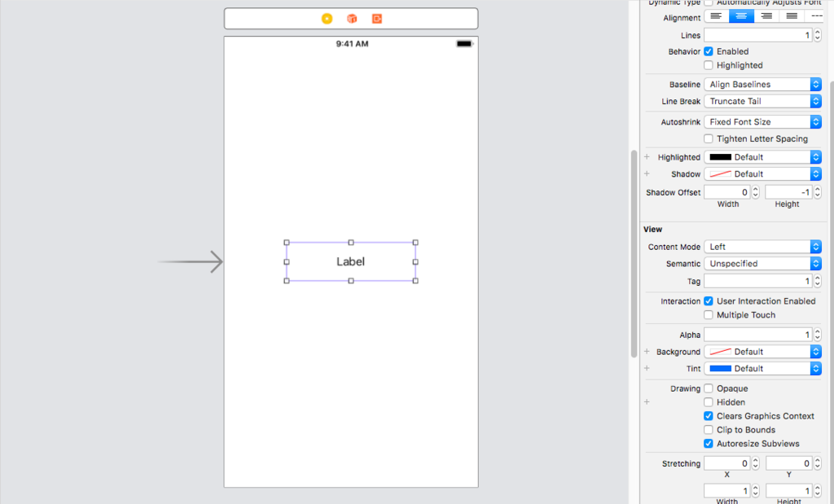Image resolution: width=834 pixels, height=504 pixels.
Task: Click the Shadow Offset Width field
Action: click(x=727, y=192)
